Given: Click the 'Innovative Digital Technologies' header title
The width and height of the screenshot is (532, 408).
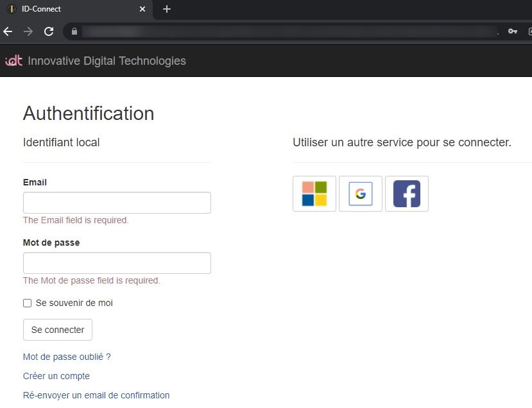Looking at the screenshot, I should pyautogui.click(x=107, y=61).
